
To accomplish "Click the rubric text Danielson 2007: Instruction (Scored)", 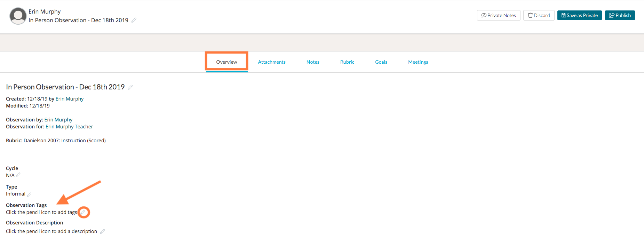I will [x=65, y=141].
